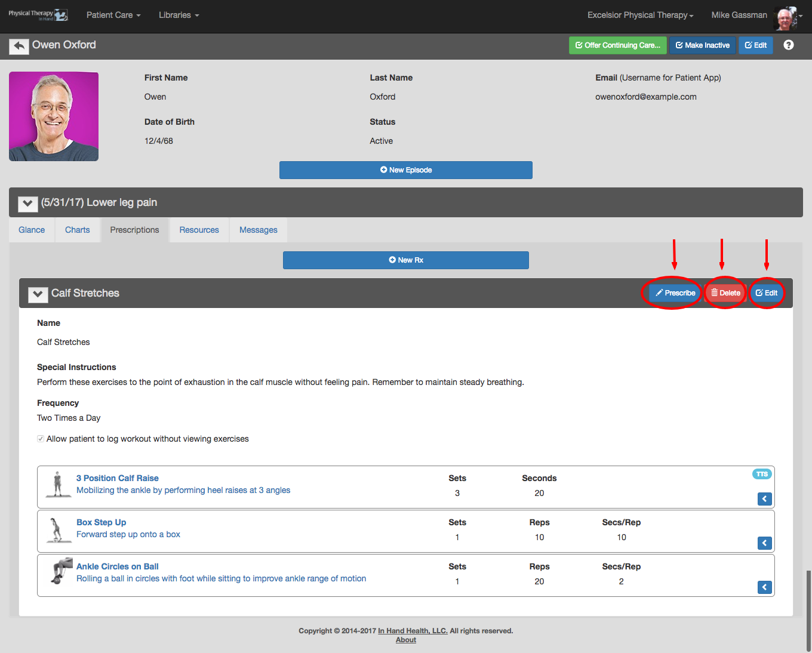Expand arrow on Ankle Circles on Ball row

click(x=764, y=587)
